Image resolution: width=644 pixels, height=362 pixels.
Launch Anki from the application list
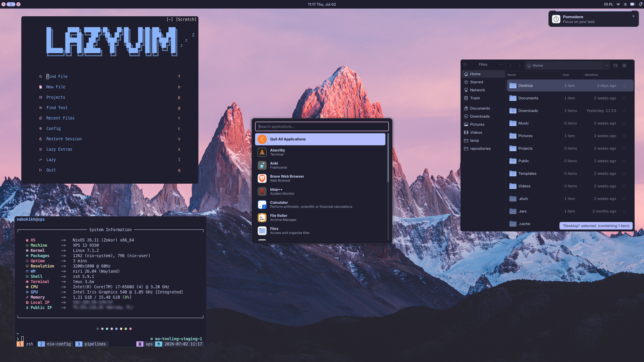point(320,165)
